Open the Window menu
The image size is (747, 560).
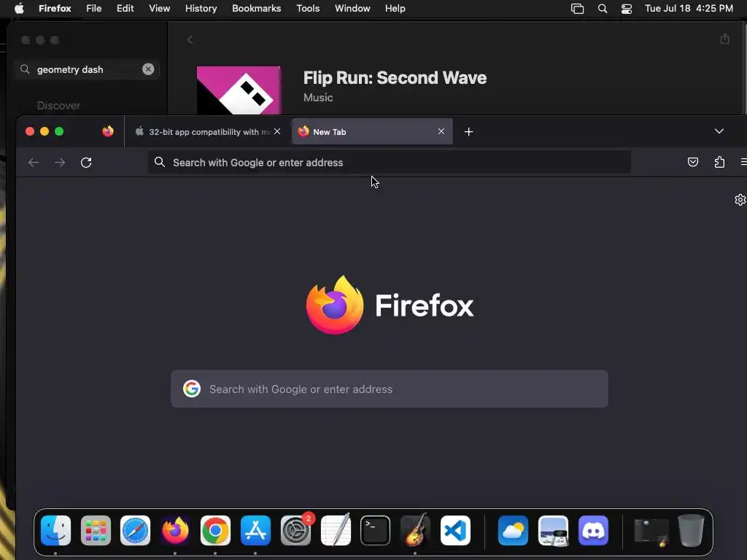[x=352, y=9]
